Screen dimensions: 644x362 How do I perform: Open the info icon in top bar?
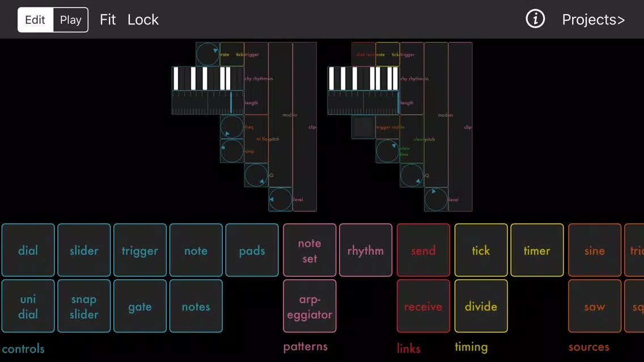coord(535,19)
